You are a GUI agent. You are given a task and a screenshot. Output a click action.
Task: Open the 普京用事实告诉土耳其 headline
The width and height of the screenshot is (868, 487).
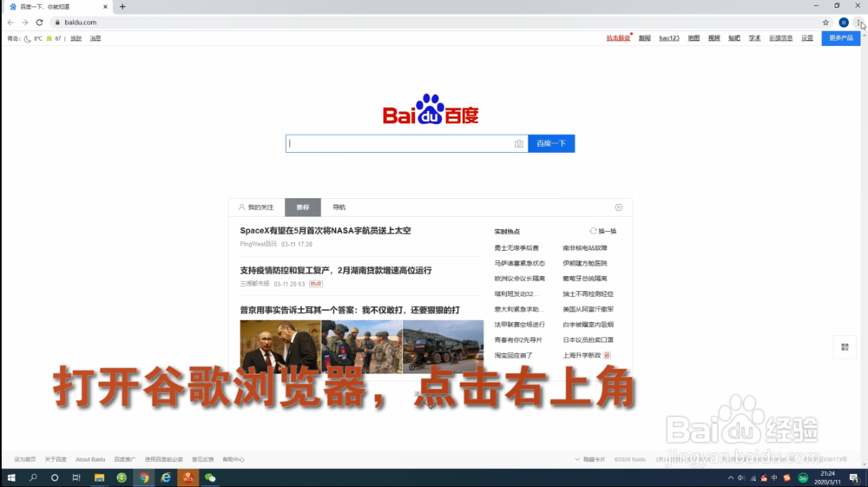(x=349, y=311)
